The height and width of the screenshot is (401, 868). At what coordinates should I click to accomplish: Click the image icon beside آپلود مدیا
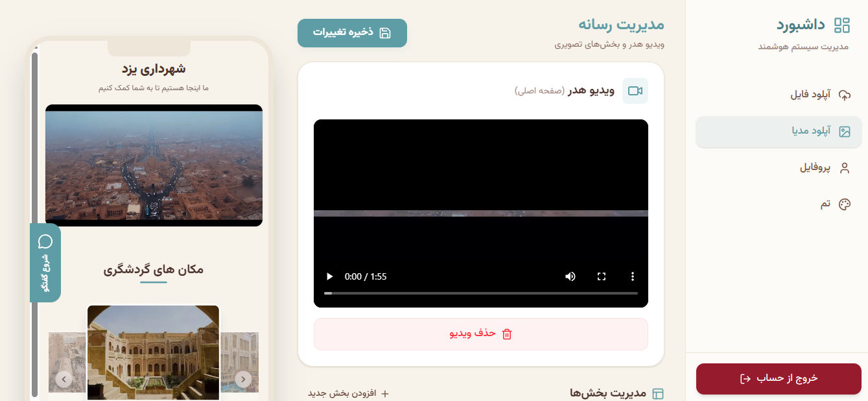coord(845,132)
